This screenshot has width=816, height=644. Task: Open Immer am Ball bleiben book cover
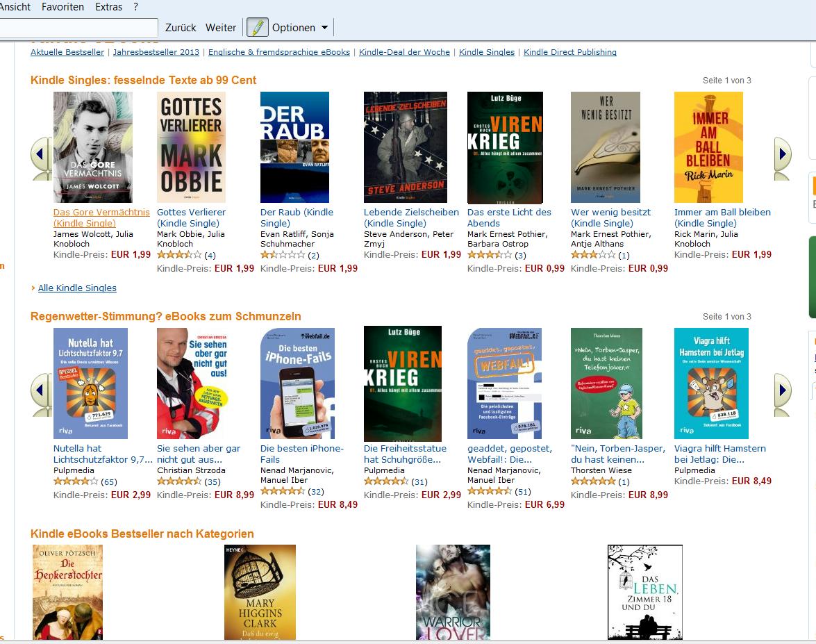[x=708, y=147]
